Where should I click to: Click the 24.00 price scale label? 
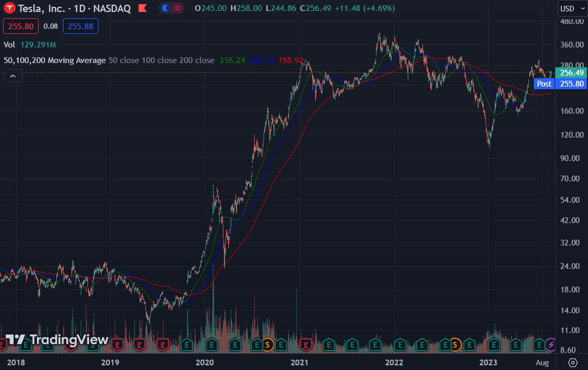point(570,266)
